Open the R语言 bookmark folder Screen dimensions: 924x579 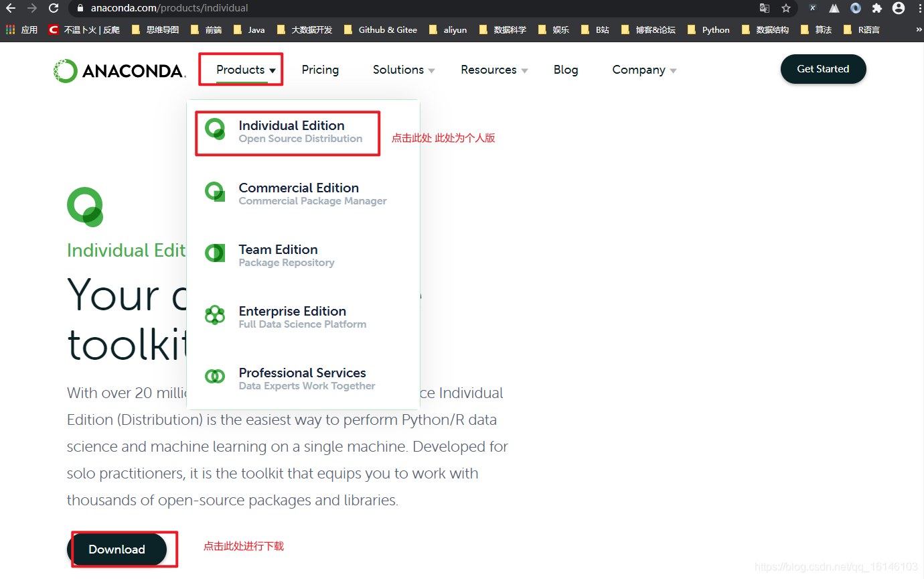[x=862, y=29]
